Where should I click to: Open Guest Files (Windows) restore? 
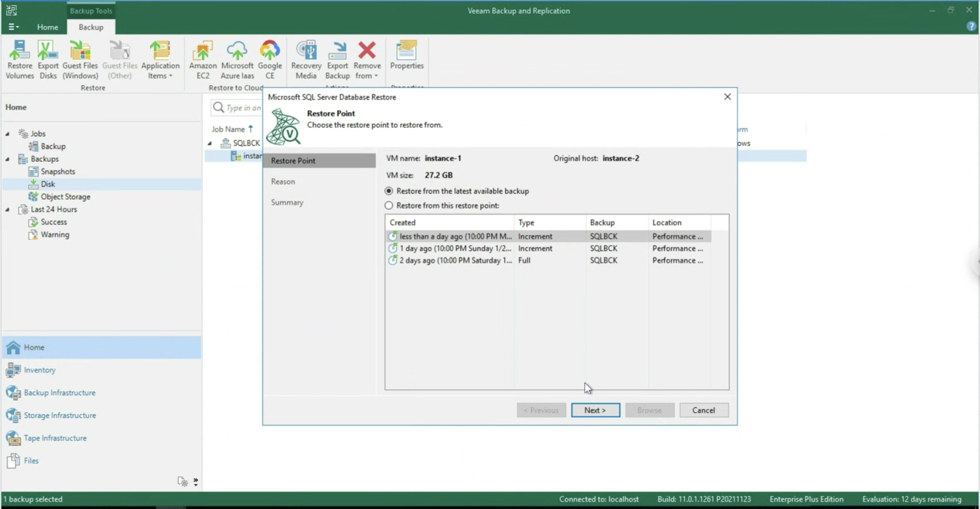(80, 60)
